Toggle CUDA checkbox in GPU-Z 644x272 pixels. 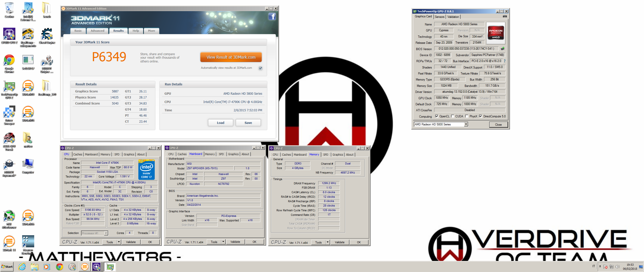click(x=453, y=116)
